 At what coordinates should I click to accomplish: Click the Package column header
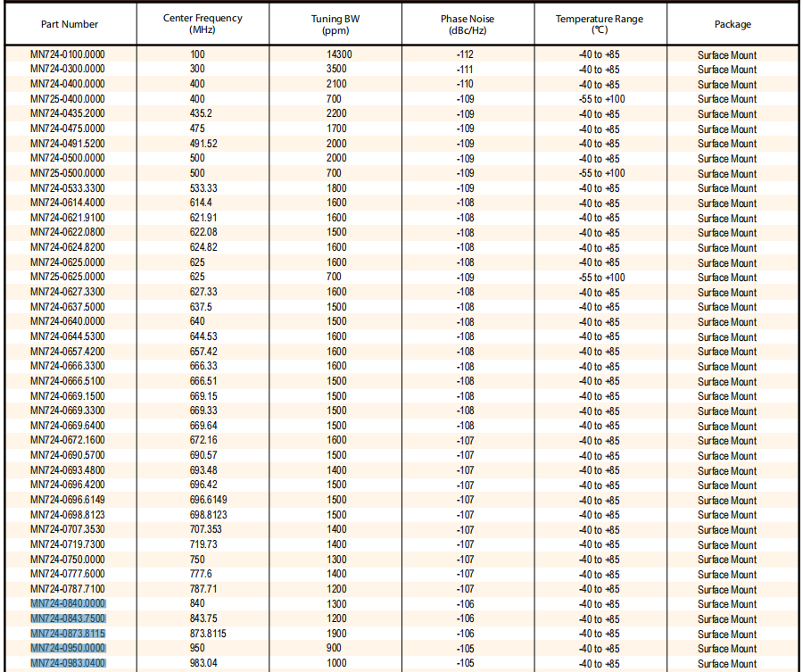pos(733,24)
